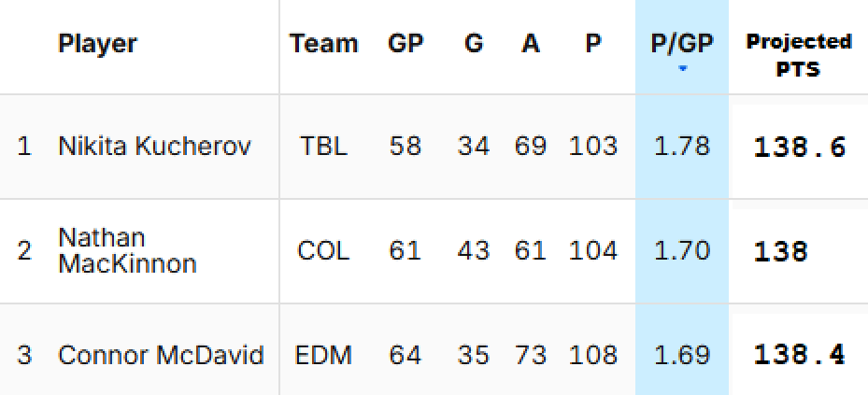The image size is (868, 395).
Task: Click the EDM team abbreviation
Action: click(x=323, y=355)
